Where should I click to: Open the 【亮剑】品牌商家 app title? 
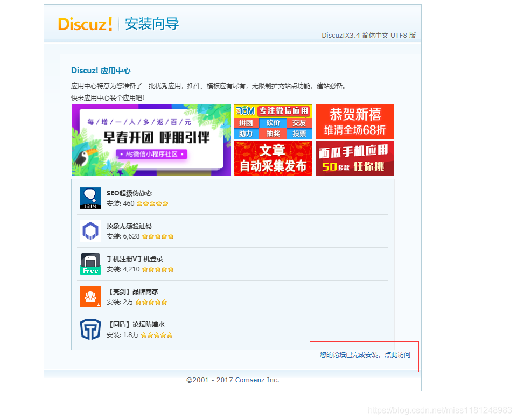[x=132, y=291]
